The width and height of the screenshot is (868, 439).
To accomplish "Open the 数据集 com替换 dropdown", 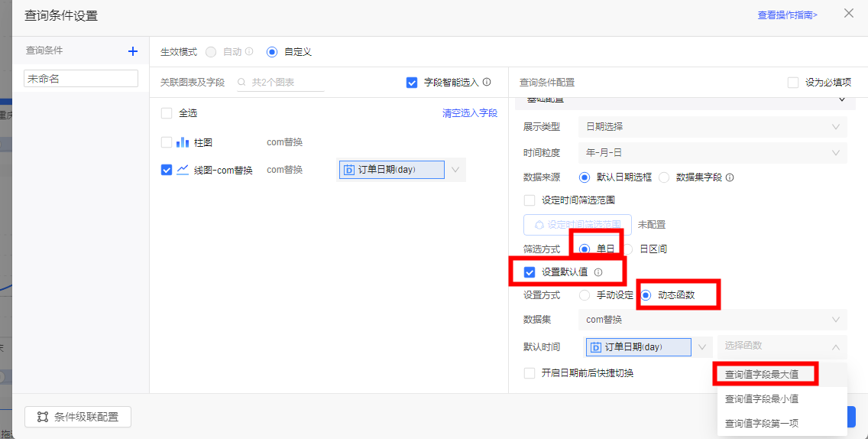I will point(712,320).
